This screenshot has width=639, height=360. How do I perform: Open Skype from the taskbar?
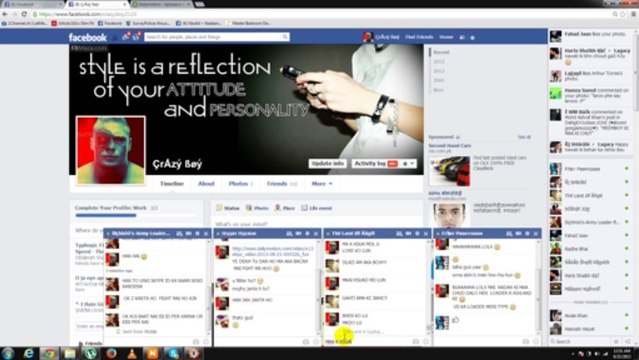click(x=173, y=353)
